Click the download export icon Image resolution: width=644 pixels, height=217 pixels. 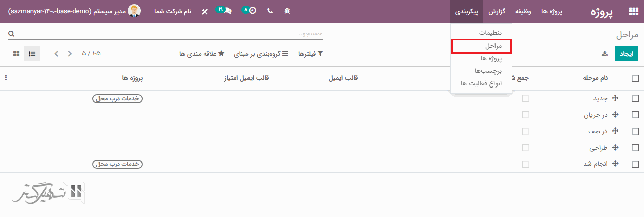(x=604, y=54)
